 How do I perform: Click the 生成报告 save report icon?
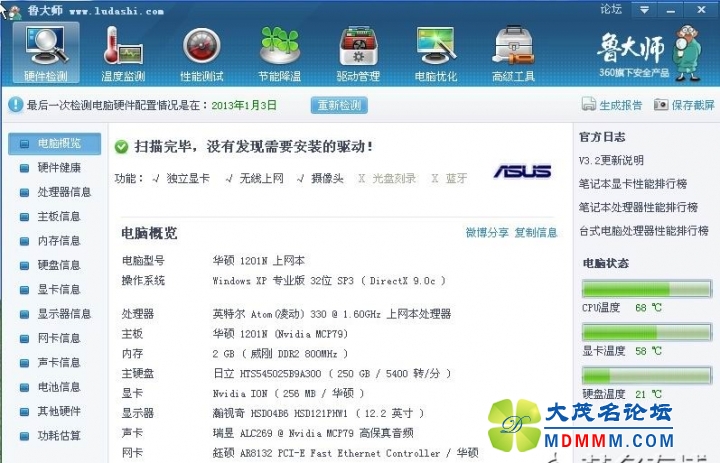pos(589,104)
